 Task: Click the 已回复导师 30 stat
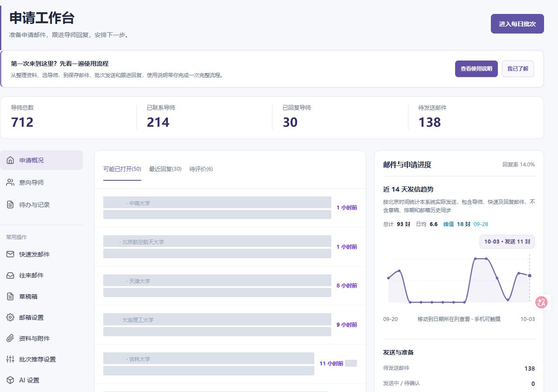click(x=340, y=117)
